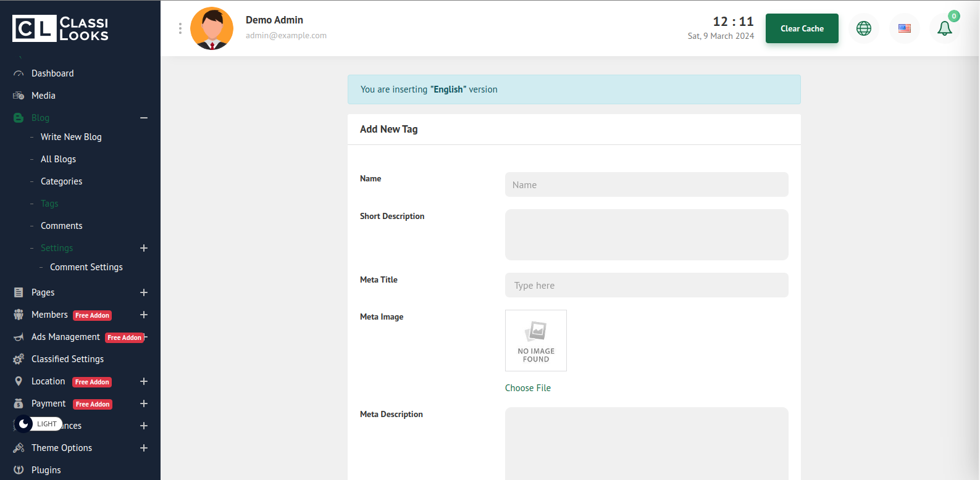The image size is (980, 480).
Task: Collapse the Blog menu section
Action: [x=144, y=118]
